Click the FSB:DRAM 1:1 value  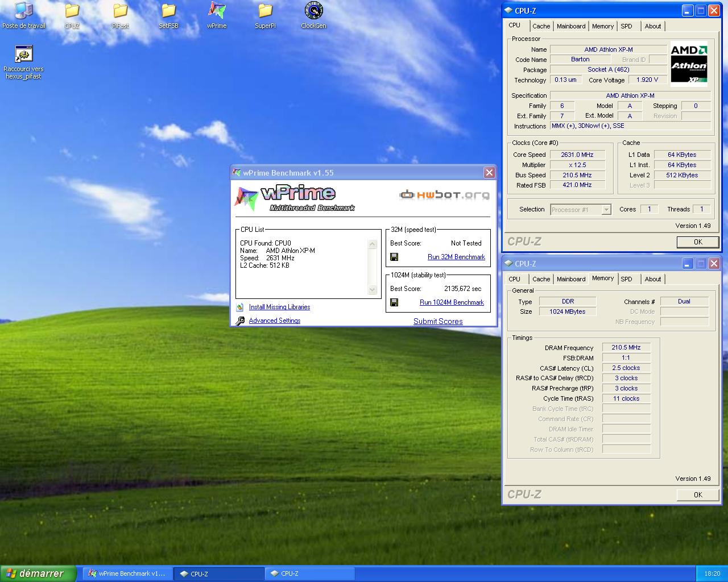626,357
